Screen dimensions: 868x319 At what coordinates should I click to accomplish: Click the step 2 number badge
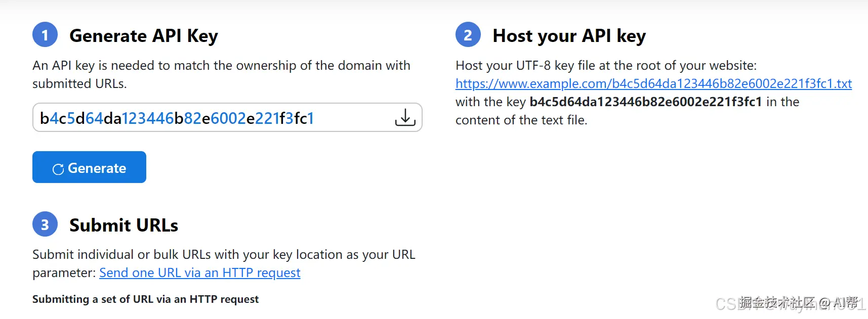tap(468, 35)
